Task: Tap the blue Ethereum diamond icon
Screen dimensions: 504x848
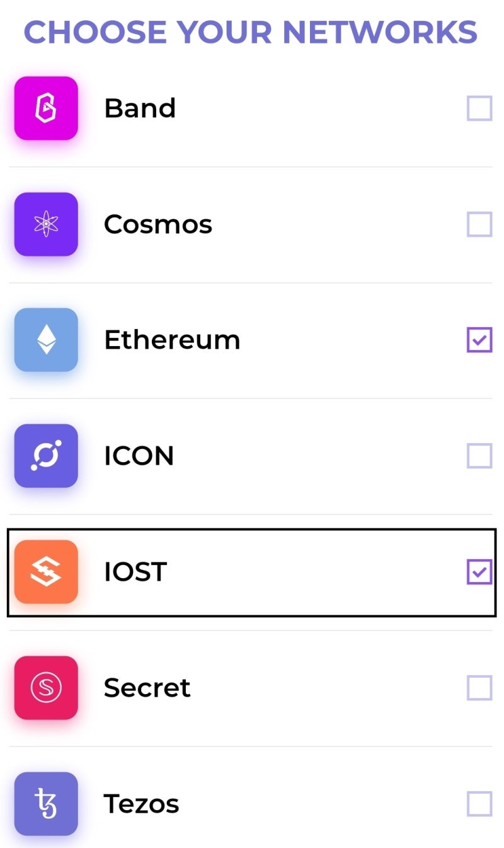Action: point(46,340)
